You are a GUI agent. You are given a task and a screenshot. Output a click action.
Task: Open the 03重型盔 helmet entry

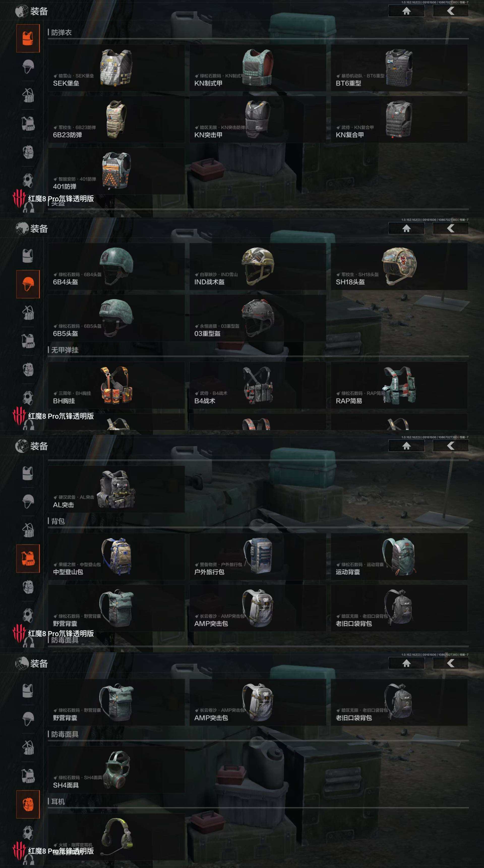click(258, 318)
